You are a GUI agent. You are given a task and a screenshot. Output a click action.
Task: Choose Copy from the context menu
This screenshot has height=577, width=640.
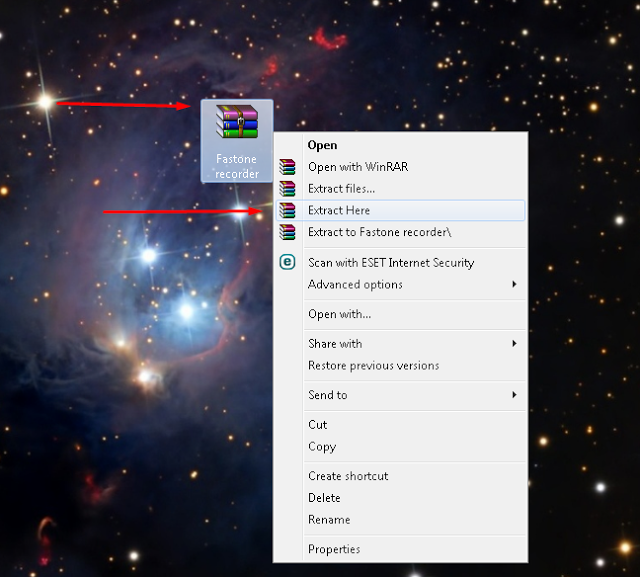(400, 446)
